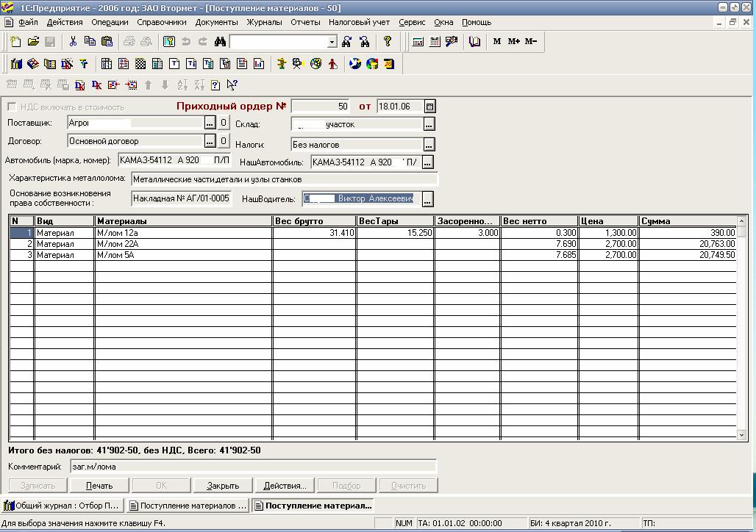Click the Paste clipboard icon
This screenshot has width=756, height=532.
[x=107, y=42]
